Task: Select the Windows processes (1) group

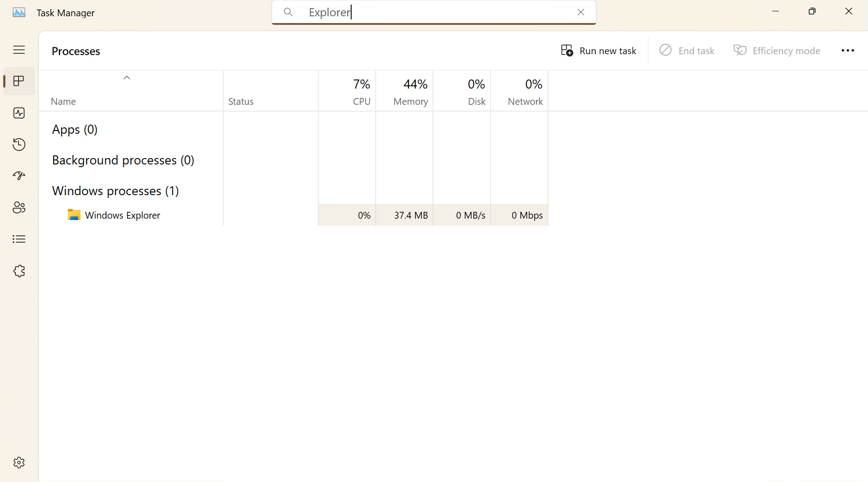Action: point(115,191)
